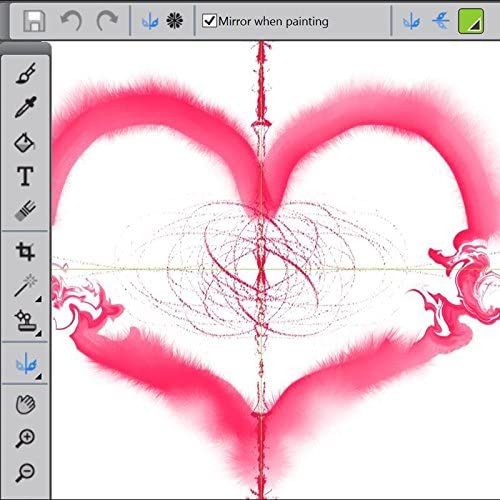Expand the Magic Wand tool flyout
500x500 pixels.
click(39, 299)
